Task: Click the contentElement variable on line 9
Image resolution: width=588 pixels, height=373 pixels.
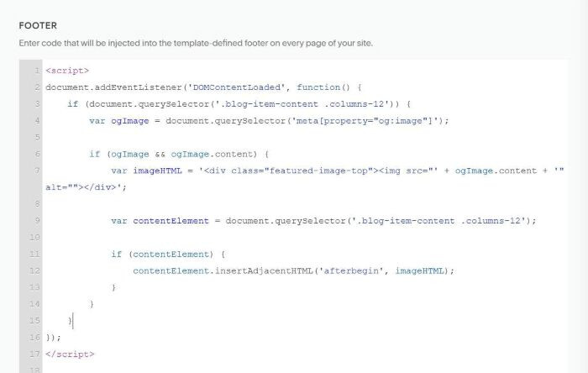Action: [x=171, y=221]
